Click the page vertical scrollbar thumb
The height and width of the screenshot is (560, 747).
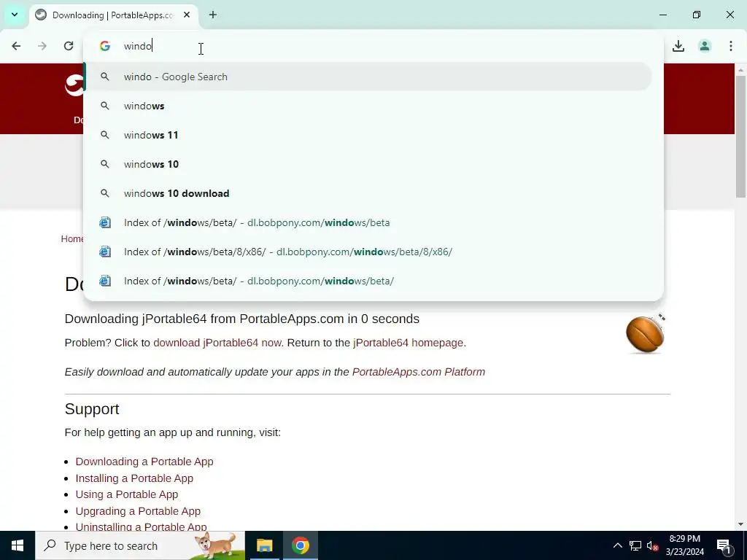740,136
